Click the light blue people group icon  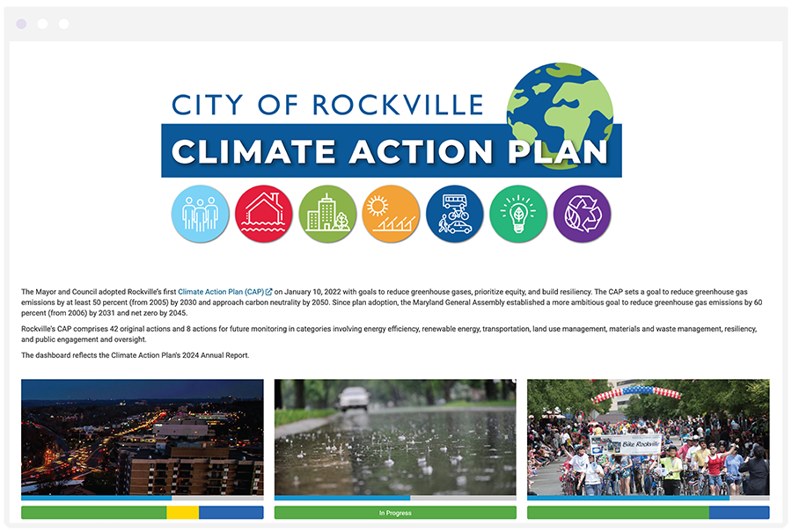tap(200, 214)
